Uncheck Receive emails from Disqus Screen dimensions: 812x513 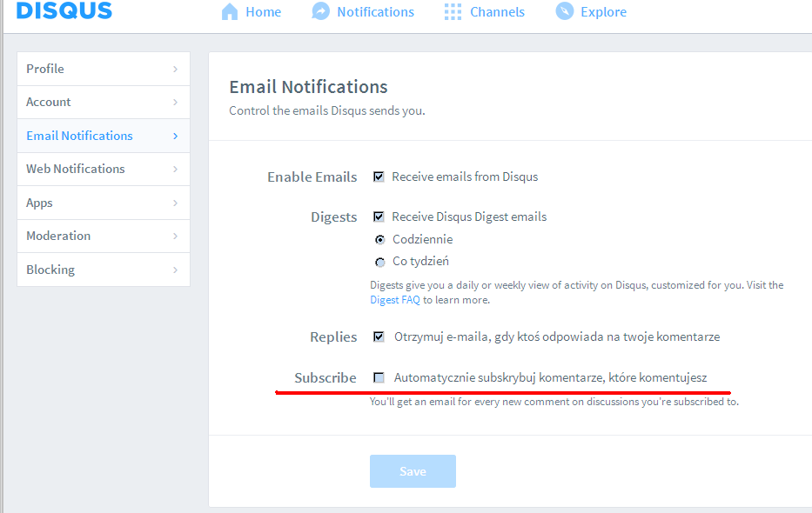click(379, 177)
